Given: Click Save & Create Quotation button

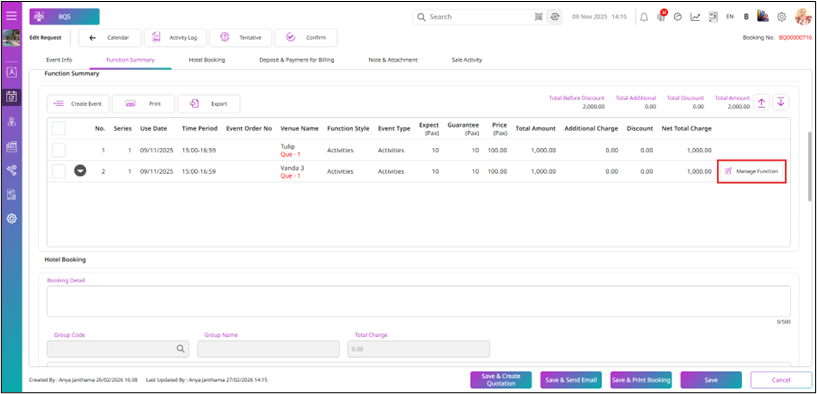Looking at the screenshot, I should pyautogui.click(x=501, y=379).
